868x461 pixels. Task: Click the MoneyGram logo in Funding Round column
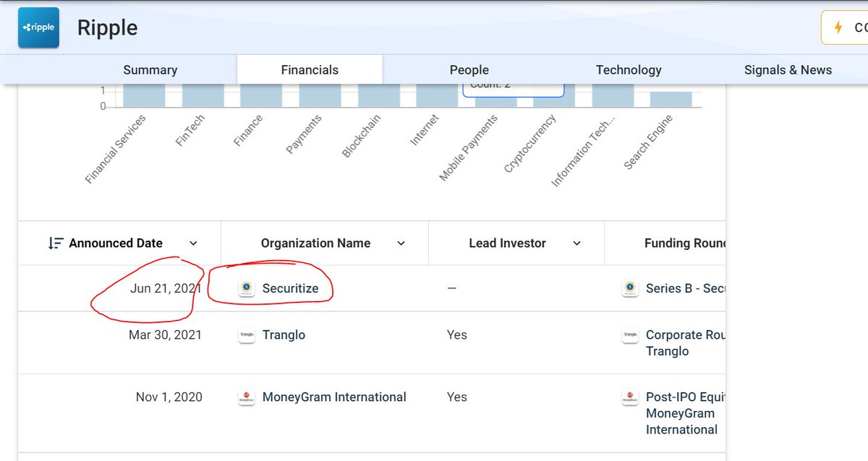point(630,397)
